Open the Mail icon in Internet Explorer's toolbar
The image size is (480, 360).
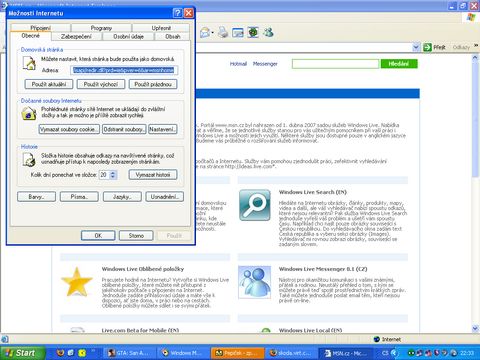click(205, 32)
